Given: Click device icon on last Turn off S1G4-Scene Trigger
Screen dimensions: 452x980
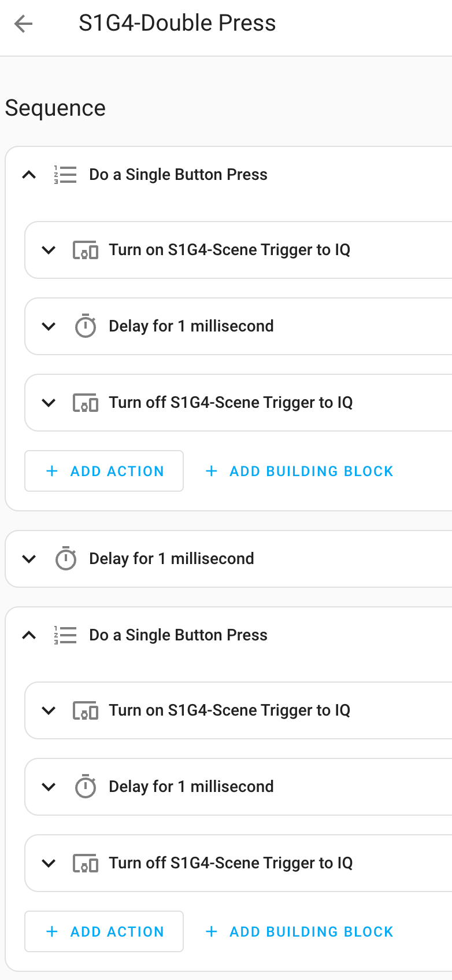Looking at the screenshot, I should tap(86, 864).
